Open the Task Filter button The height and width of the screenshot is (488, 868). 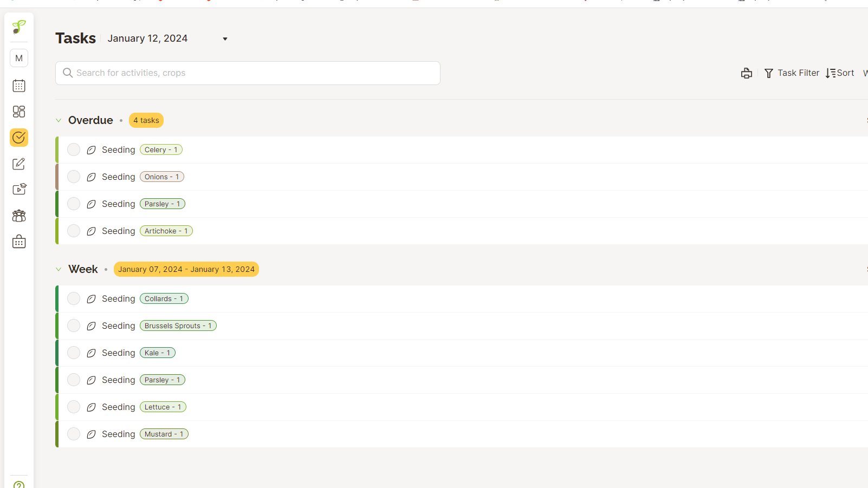[x=792, y=73]
